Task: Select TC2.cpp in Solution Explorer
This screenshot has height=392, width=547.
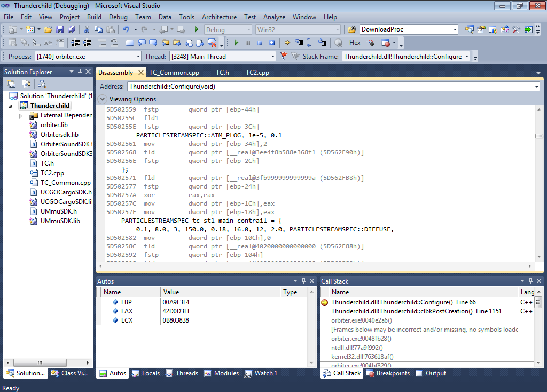Action: pyautogui.click(x=52, y=173)
